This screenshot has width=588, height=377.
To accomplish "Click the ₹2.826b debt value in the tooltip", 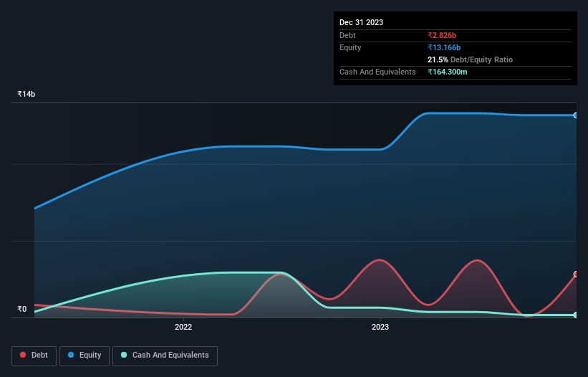I will 442,35.
